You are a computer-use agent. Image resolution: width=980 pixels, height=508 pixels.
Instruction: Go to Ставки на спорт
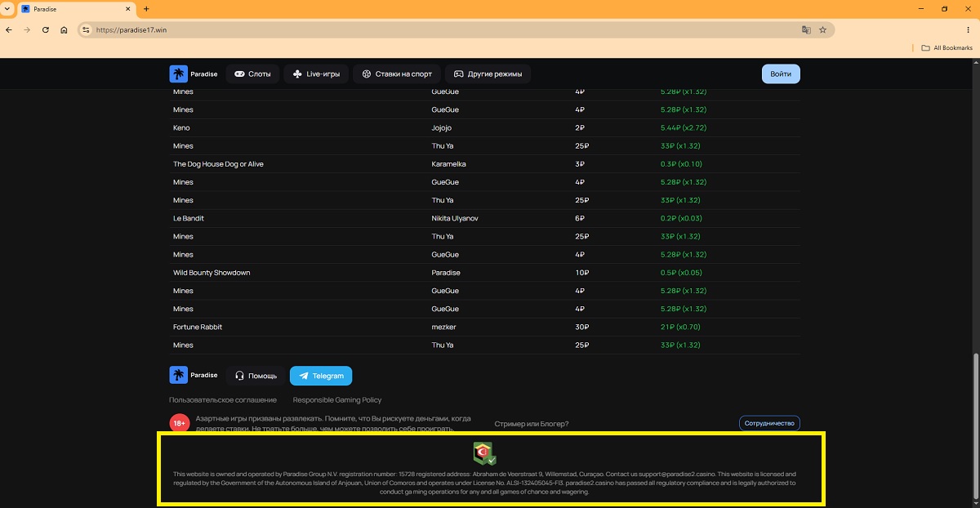397,74
